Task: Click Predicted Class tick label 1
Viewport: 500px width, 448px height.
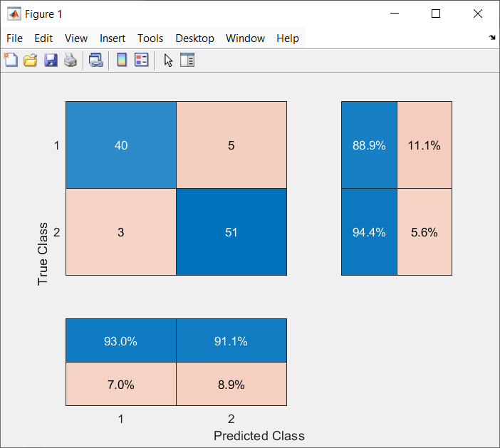Action: 121,419
